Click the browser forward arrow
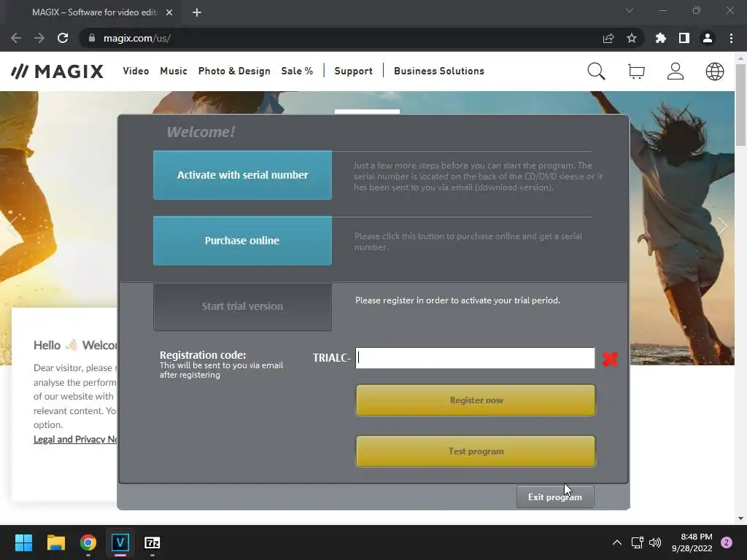The image size is (747, 560). 39,38
